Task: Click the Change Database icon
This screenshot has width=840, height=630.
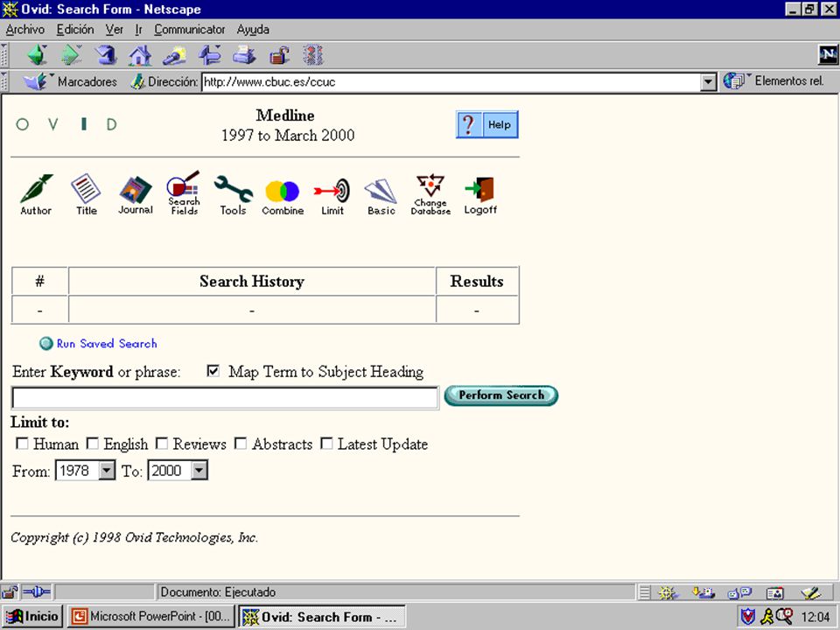Action: pyautogui.click(x=430, y=194)
